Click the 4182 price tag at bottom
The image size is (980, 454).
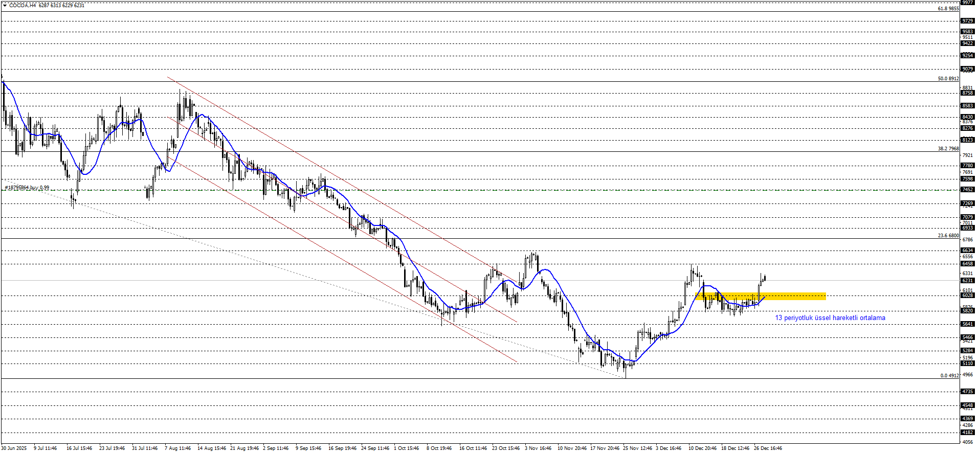[967, 433]
